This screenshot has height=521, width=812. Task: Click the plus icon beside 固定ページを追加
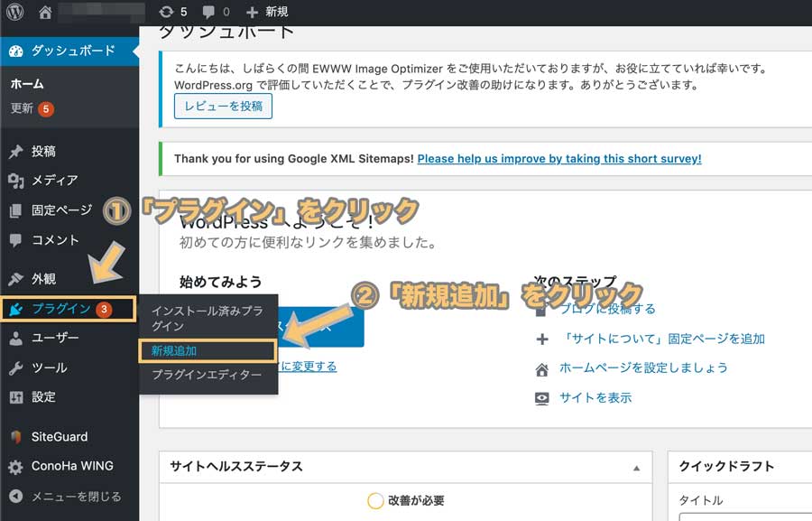pyautogui.click(x=542, y=340)
